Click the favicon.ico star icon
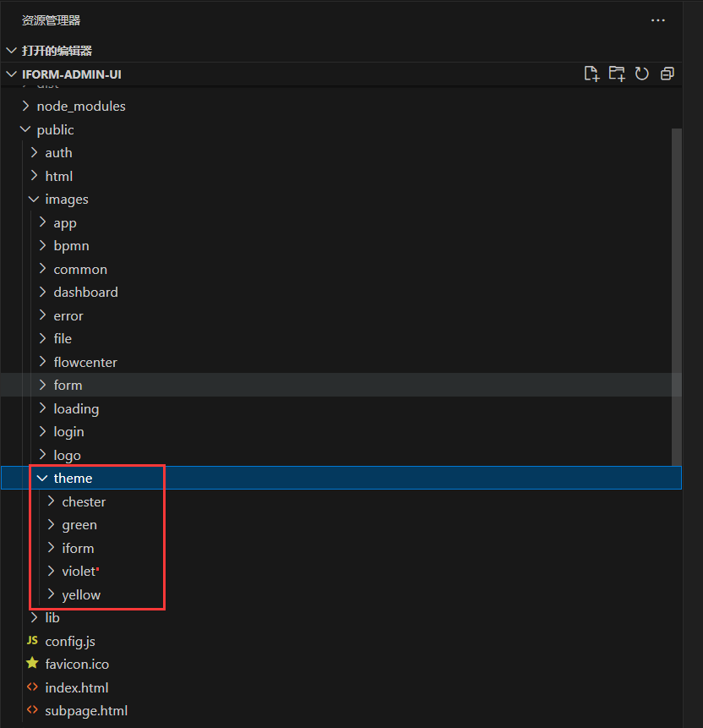Viewport: 703px width, 728px height. pyautogui.click(x=32, y=664)
